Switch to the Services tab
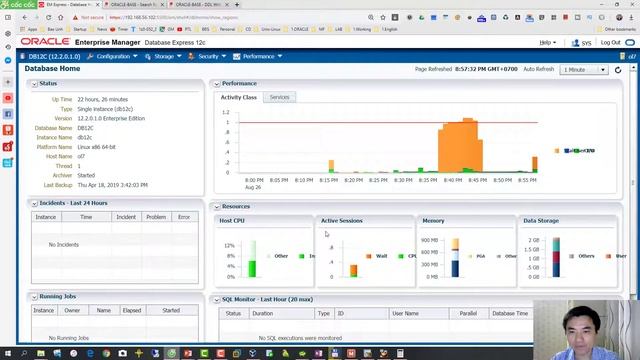Screen dimensions: 640x360 [280, 97]
